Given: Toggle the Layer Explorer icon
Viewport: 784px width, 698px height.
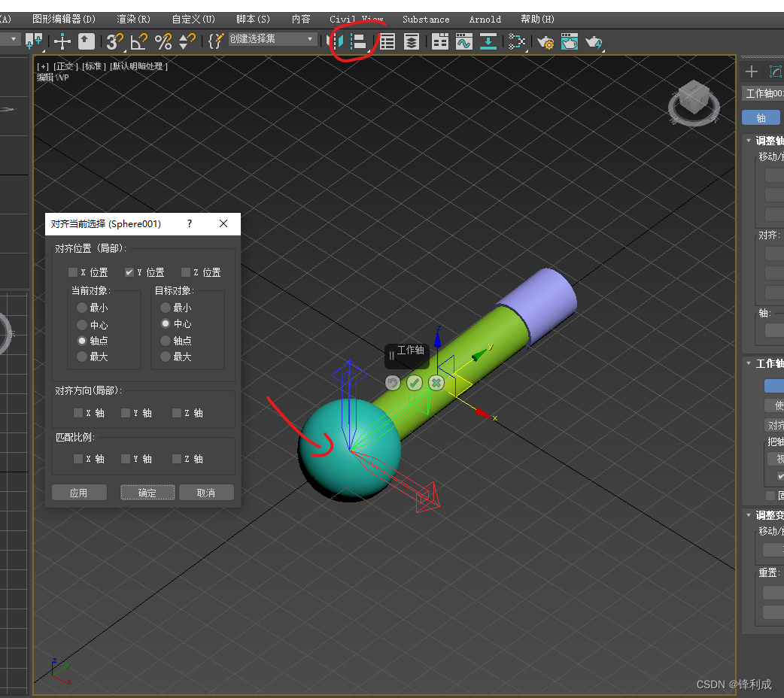Looking at the screenshot, I should coord(411,41).
